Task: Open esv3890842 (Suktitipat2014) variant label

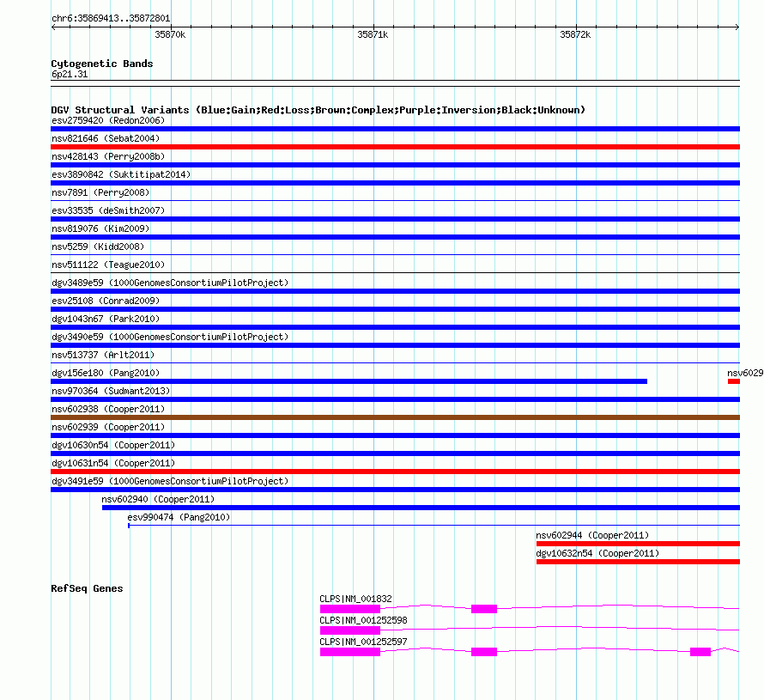Action: pos(121,174)
